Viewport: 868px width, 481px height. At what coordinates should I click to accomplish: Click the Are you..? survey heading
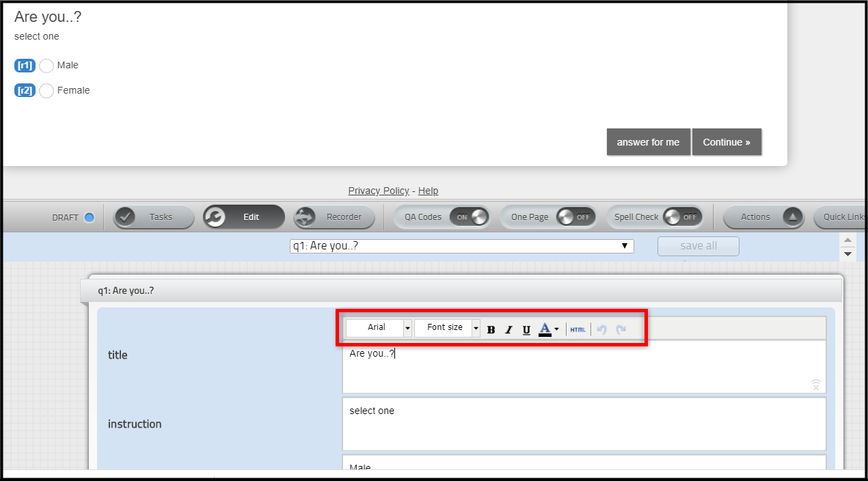coord(48,17)
